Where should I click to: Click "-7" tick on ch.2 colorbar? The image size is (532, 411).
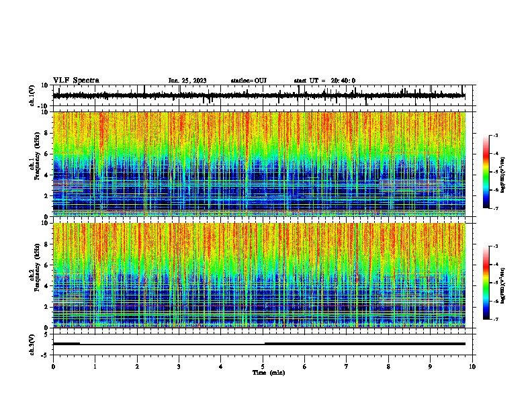[495, 319]
